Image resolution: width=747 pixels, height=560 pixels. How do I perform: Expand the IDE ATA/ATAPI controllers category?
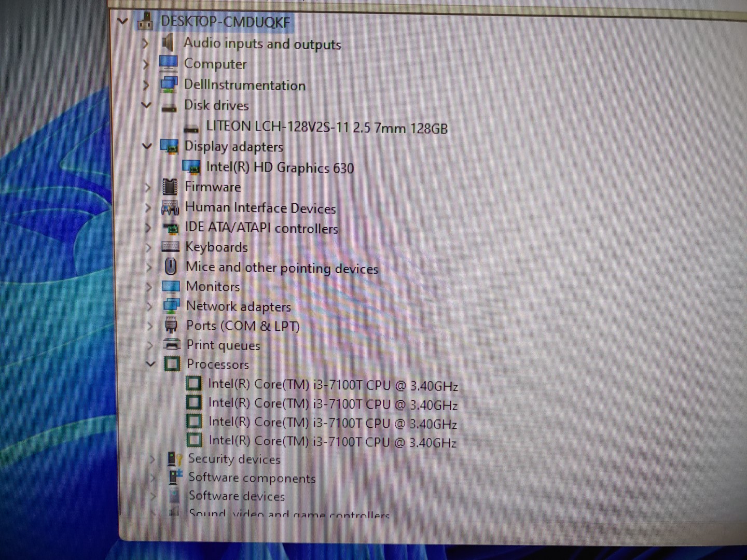coord(148,228)
